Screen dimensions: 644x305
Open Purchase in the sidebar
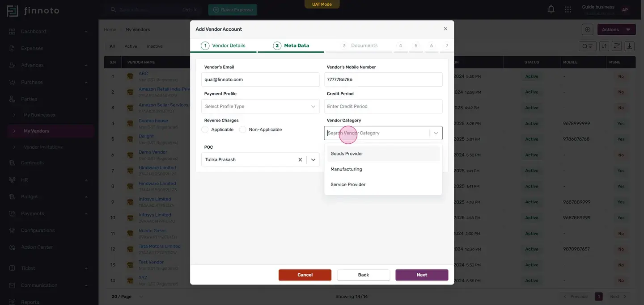32,82
